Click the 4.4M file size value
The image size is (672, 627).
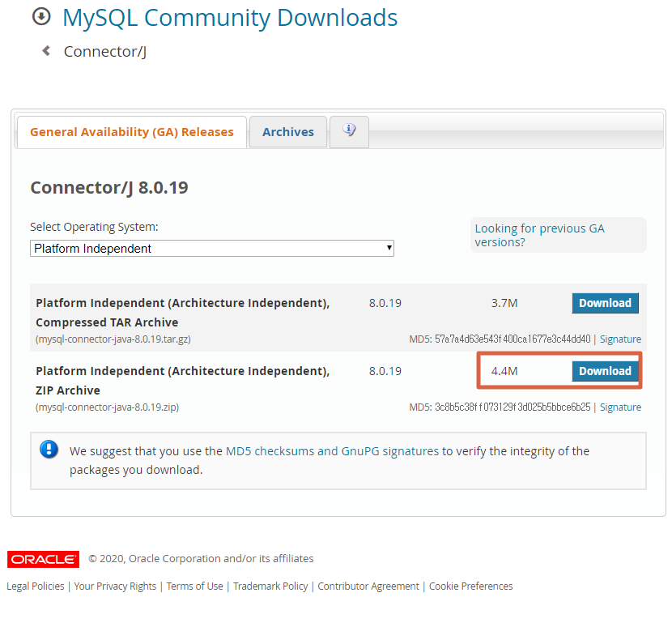tap(504, 371)
